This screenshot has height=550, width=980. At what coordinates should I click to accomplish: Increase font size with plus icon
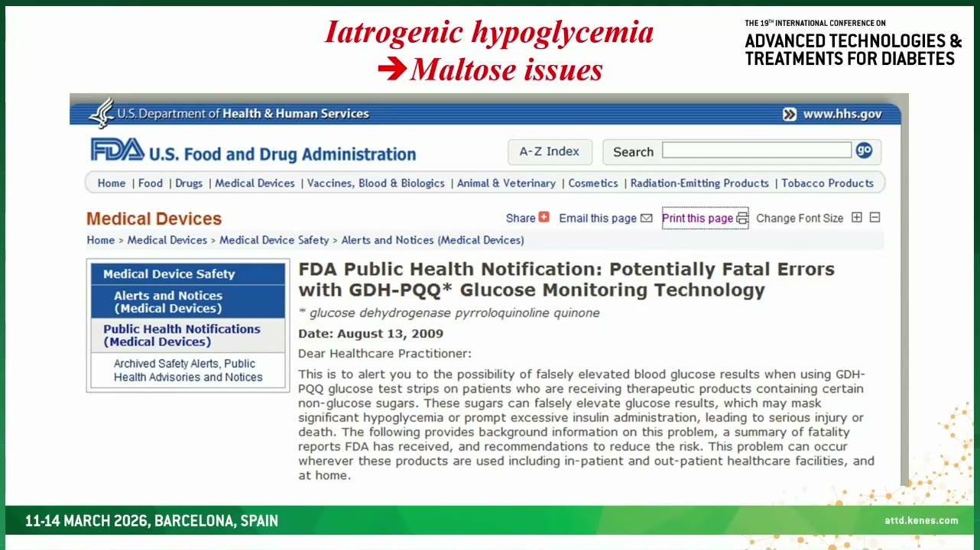point(856,218)
